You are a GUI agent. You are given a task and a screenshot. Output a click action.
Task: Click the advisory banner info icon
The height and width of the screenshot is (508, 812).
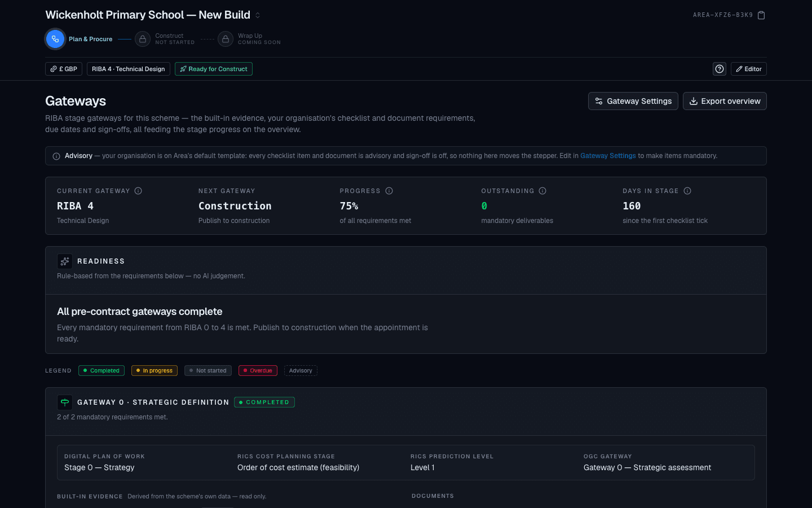click(x=56, y=156)
